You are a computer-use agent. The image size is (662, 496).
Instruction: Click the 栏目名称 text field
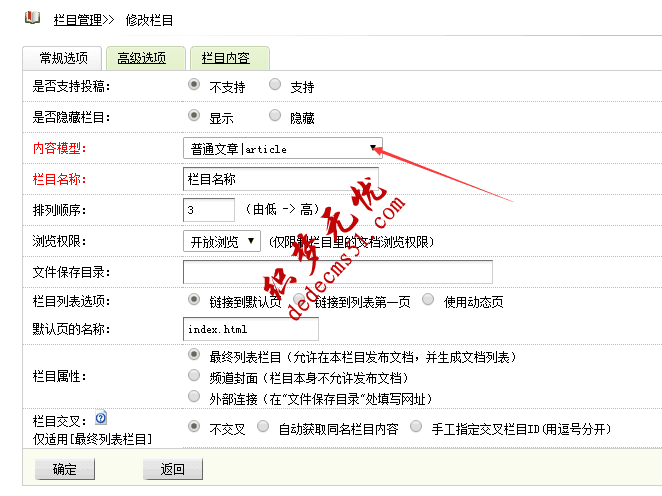[x=281, y=179]
